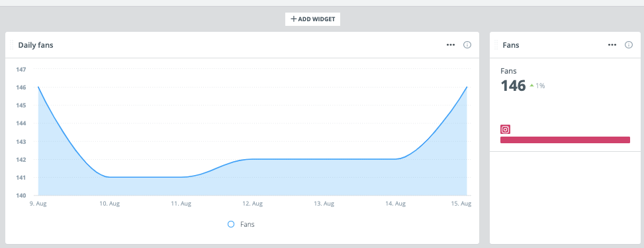Click info icon on Daily fans widget

pyautogui.click(x=467, y=45)
